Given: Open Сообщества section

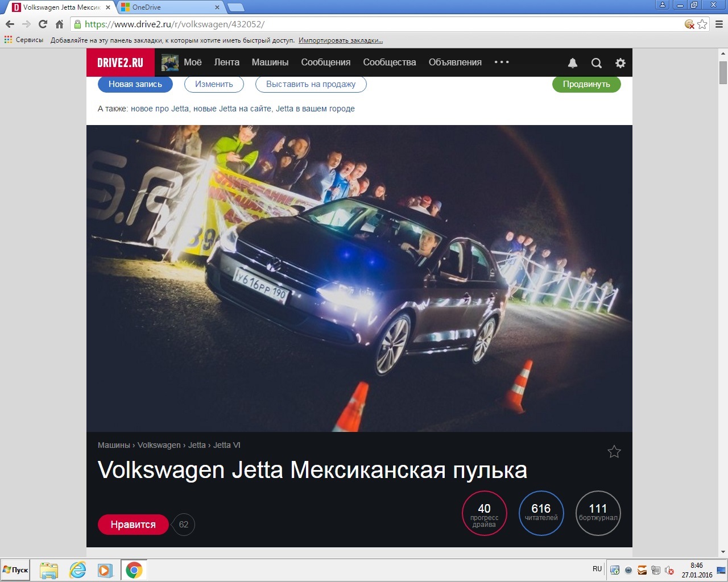Looking at the screenshot, I should coord(390,63).
